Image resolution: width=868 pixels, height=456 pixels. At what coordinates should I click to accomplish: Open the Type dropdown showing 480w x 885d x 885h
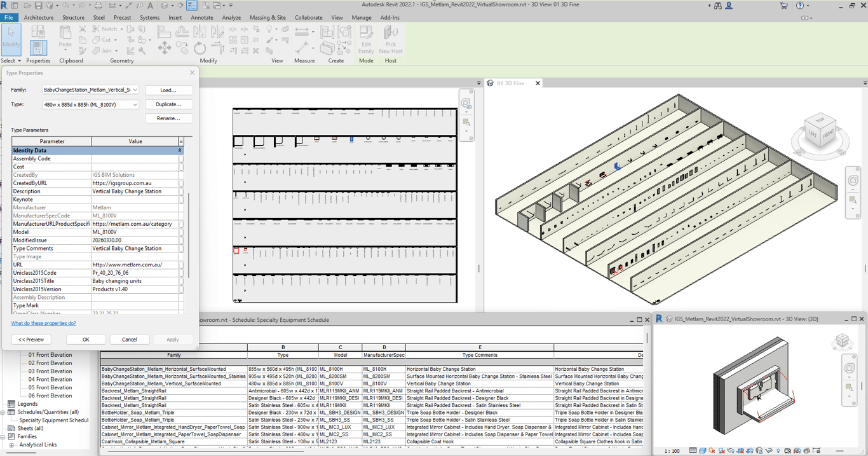135,104
